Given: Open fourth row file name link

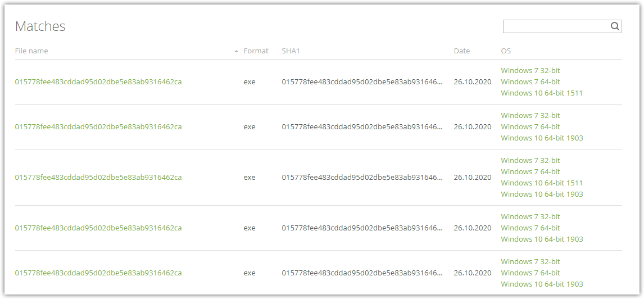Looking at the screenshot, I should click(x=98, y=228).
